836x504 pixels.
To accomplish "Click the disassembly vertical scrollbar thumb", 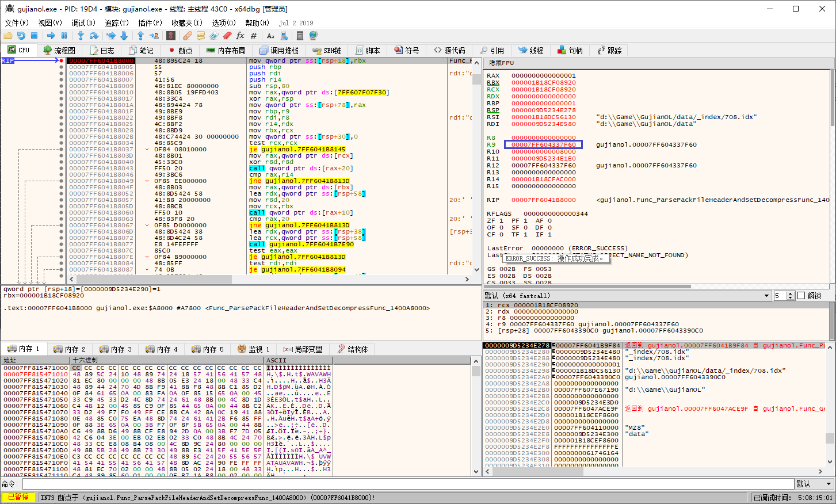I will tap(476, 79).
